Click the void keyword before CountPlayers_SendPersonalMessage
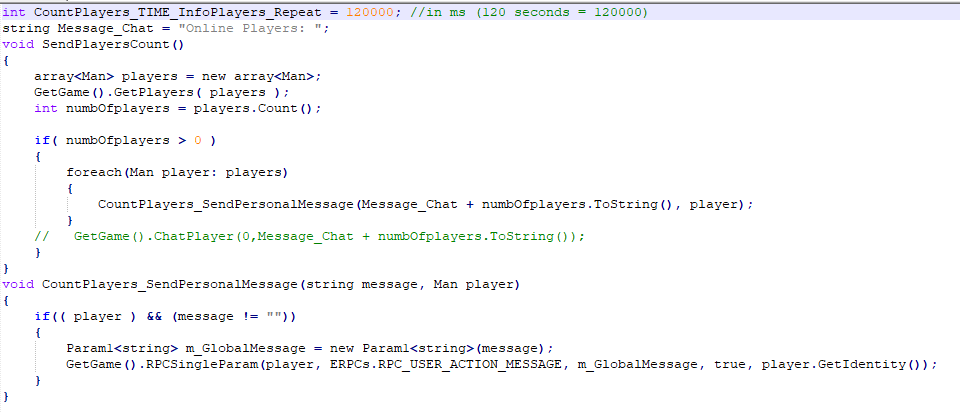 pos(18,284)
